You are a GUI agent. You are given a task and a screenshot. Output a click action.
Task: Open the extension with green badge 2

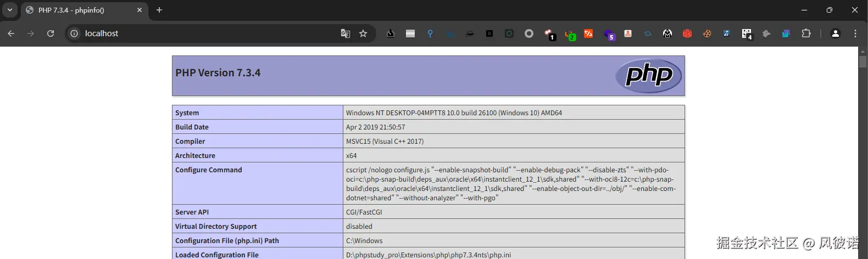pyautogui.click(x=570, y=35)
